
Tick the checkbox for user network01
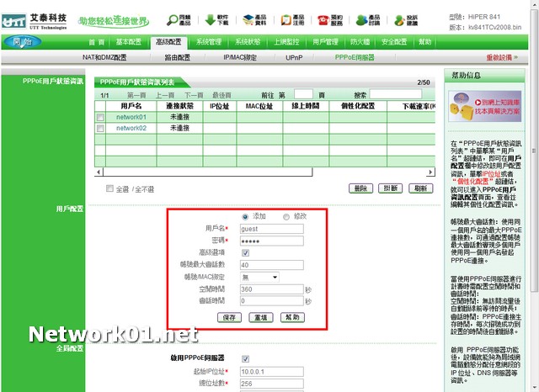tap(101, 118)
